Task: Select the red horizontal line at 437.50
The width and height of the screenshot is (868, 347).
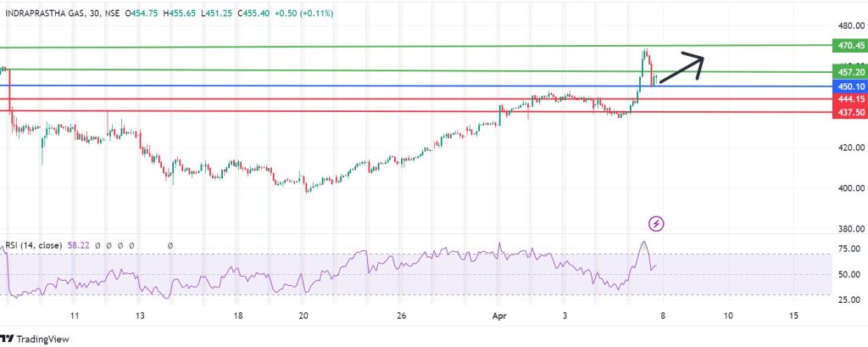Action: coord(415,111)
